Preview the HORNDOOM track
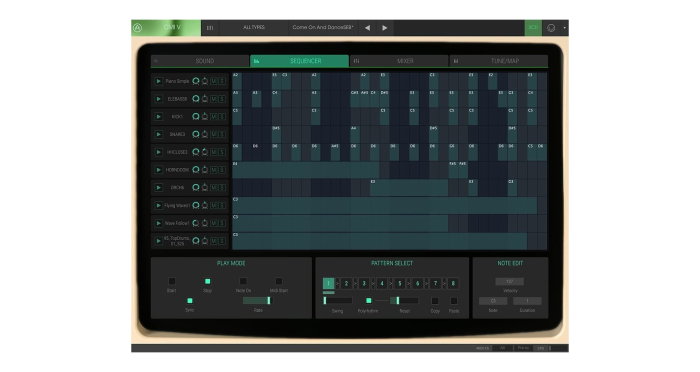 point(158,170)
